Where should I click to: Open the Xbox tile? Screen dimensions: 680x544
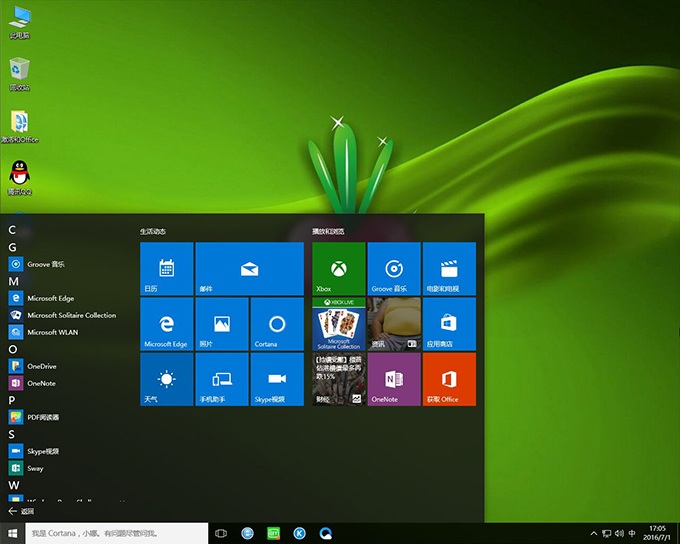pos(339,268)
